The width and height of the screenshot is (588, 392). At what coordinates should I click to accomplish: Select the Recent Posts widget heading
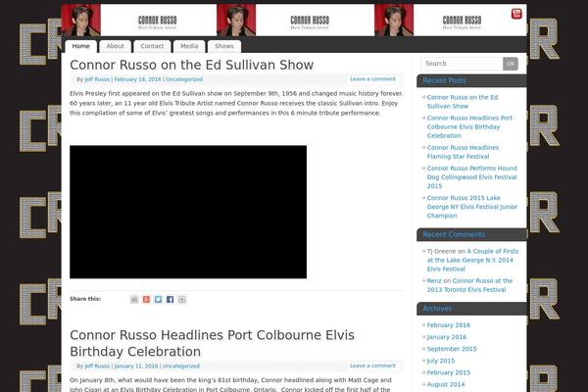[444, 80]
